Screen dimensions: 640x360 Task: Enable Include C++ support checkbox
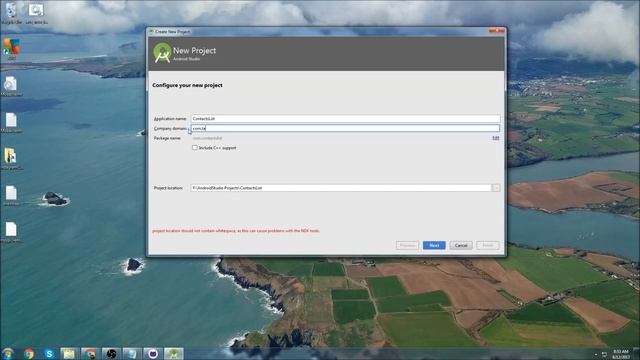195,148
